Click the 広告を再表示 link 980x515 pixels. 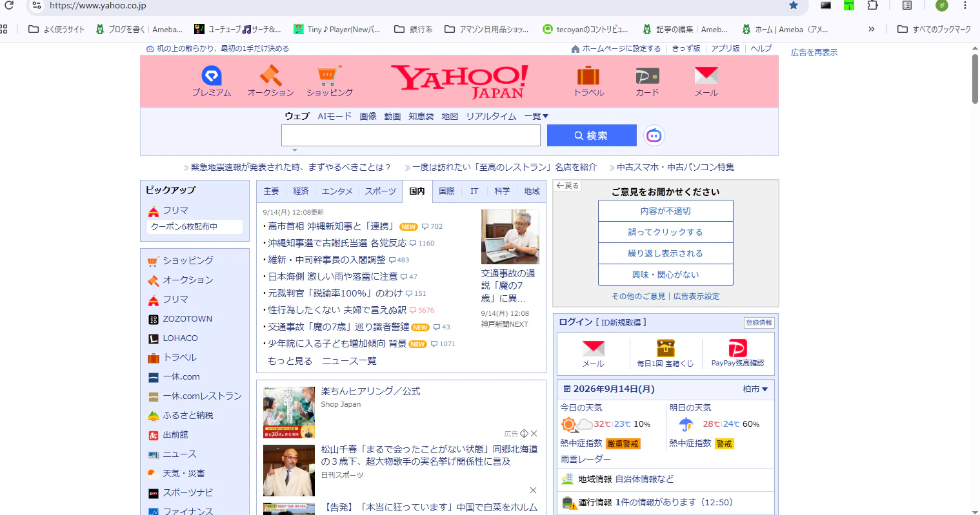pyautogui.click(x=814, y=53)
